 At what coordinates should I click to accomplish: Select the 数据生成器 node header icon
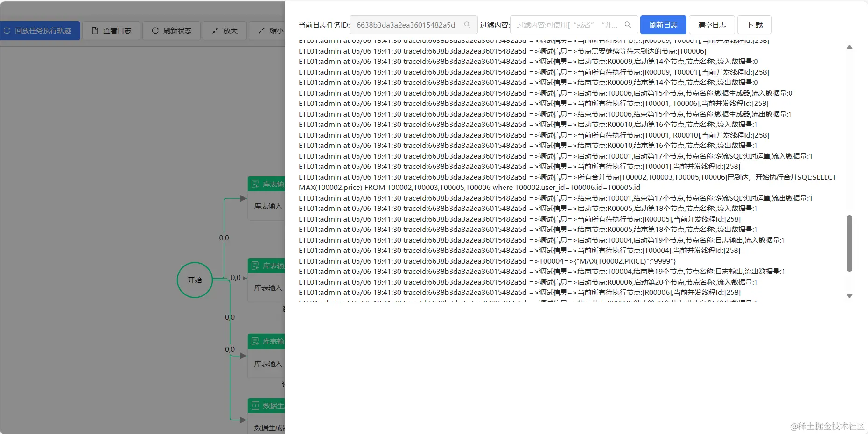pyautogui.click(x=255, y=406)
